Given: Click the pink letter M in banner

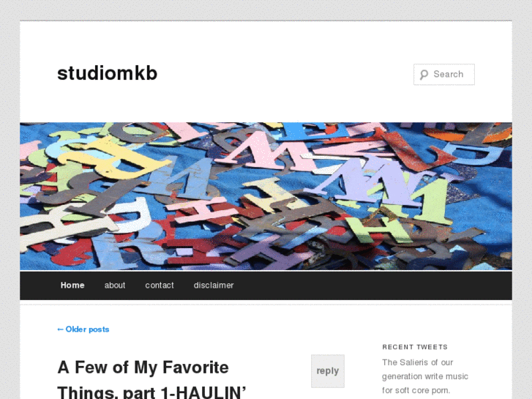Looking at the screenshot, I should 268,152.
